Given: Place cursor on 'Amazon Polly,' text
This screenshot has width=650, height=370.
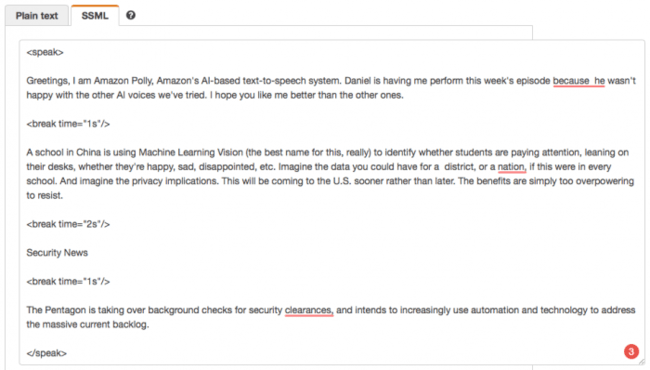Looking at the screenshot, I should [x=123, y=81].
